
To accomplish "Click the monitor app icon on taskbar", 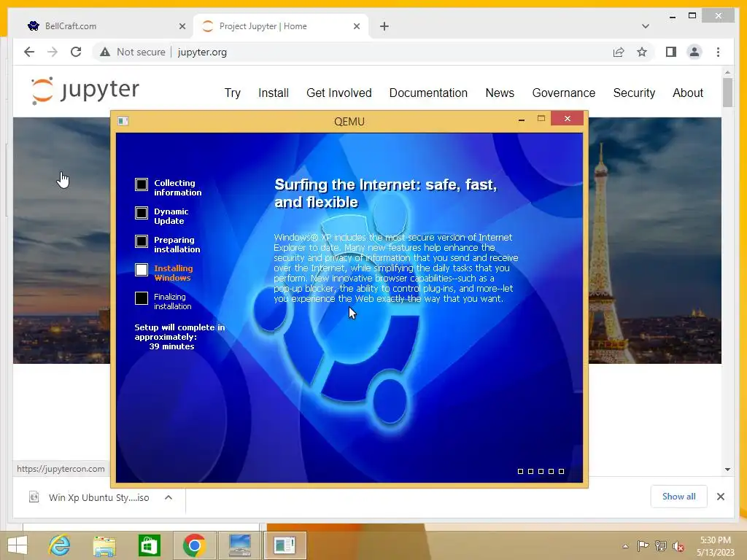I will pyautogui.click(x=239, y=545).
